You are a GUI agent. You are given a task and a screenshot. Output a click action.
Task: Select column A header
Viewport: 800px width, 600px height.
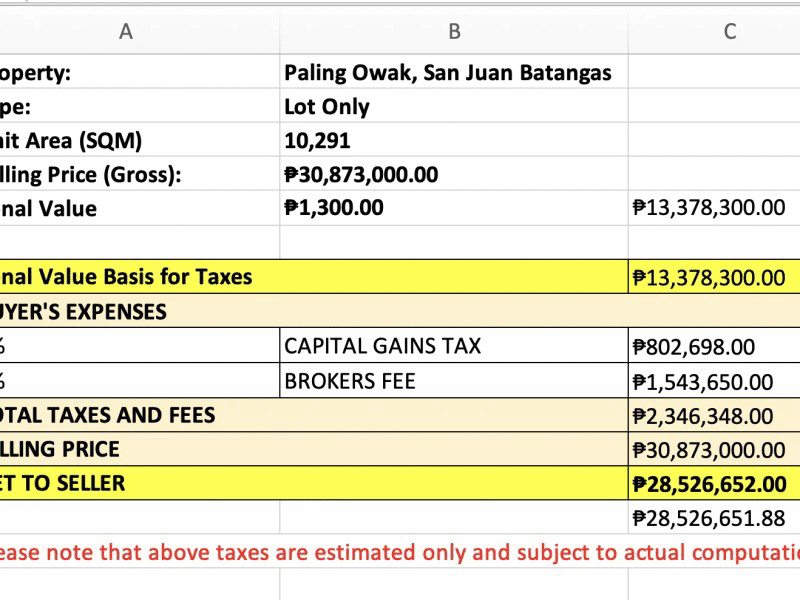point(126,31)
